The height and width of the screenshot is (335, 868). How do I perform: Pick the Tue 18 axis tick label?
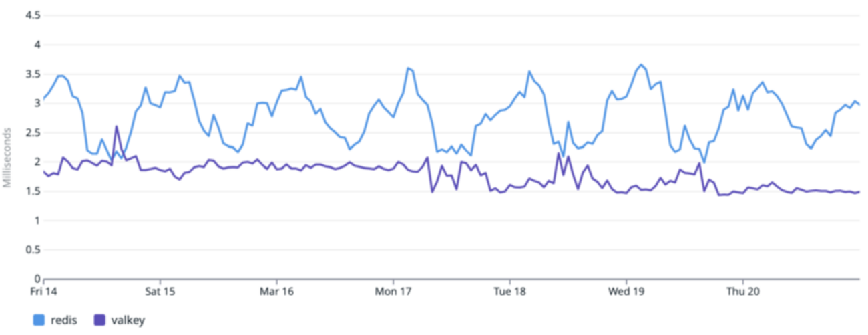pyautogui.click(x=510, y=292)
